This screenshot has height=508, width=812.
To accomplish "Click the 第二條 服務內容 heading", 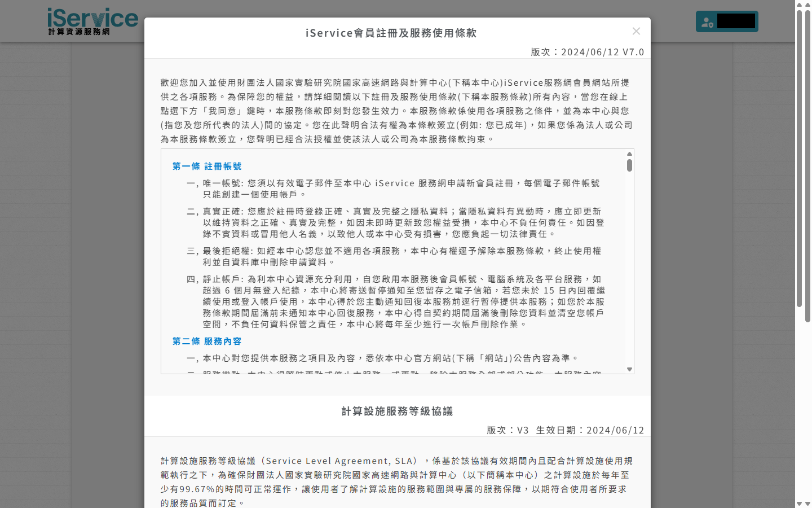I will tap(207, 341).
